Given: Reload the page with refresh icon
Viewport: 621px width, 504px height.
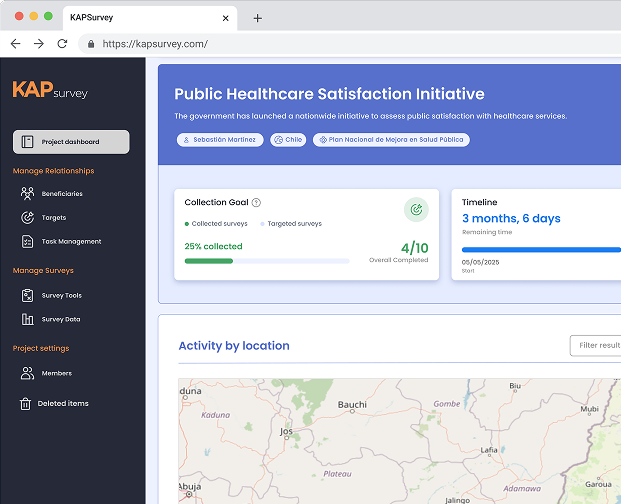Looking at the screenshot, I should tap(62, 44).
